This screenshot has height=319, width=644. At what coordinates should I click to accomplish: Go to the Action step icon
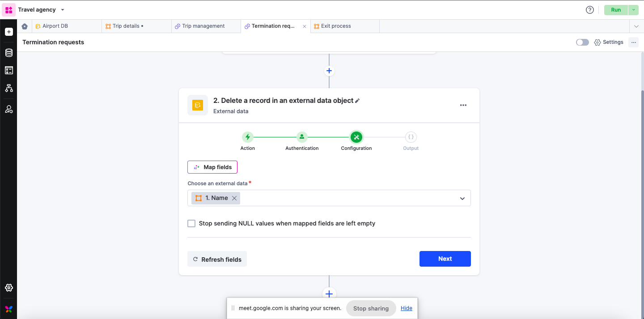(247, 137)
